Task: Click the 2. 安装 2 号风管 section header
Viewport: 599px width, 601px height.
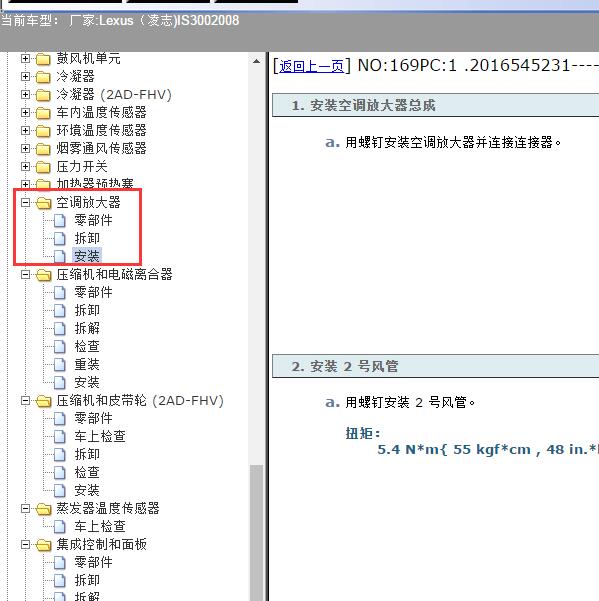Action: click(435, 366)
